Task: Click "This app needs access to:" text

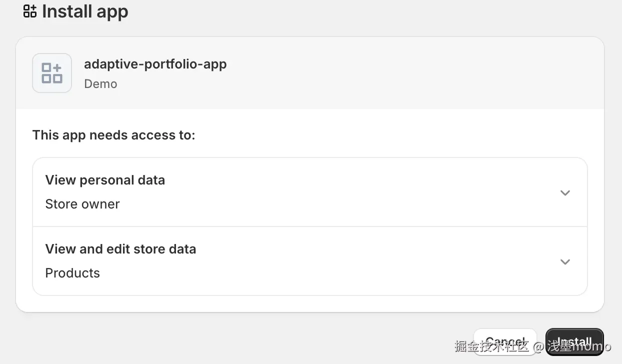Action: 113,135
